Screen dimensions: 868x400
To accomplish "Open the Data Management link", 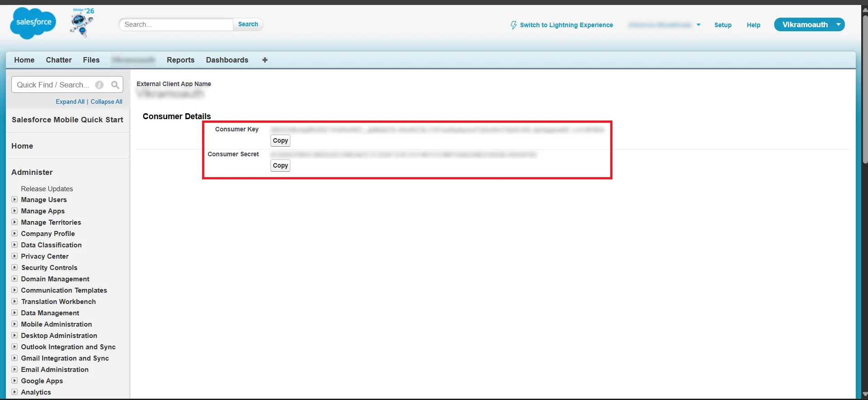I will (50, 313).
